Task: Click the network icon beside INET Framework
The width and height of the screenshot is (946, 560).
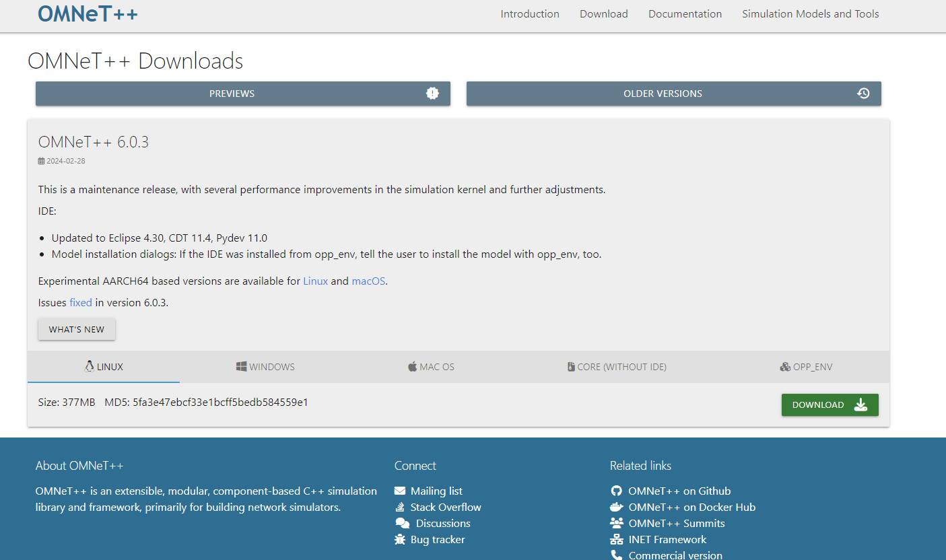Action: click(x=617, y=540)
